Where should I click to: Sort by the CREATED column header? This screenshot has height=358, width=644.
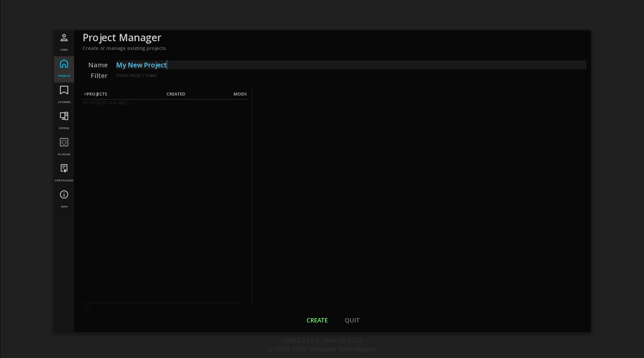(x=176, y=94)
